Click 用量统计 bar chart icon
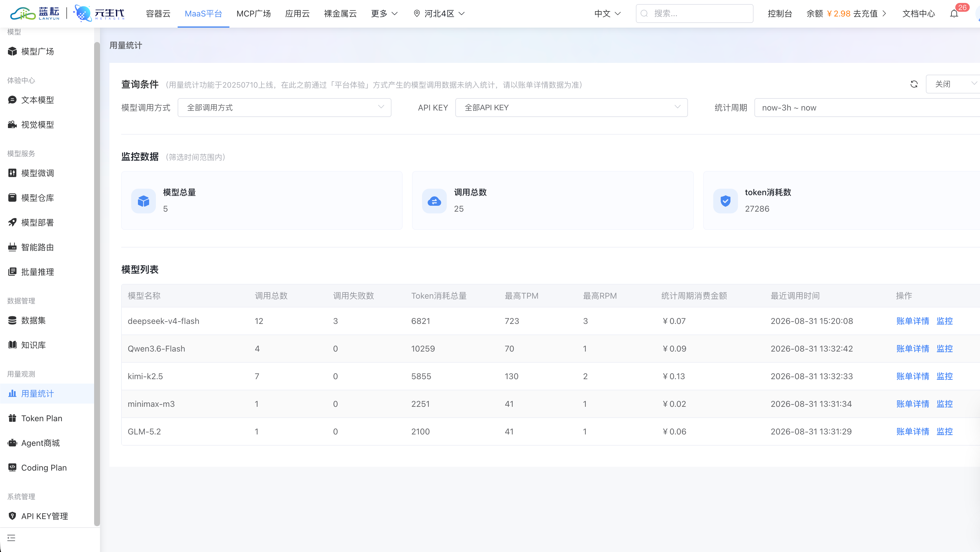The width and height of the screenshot is (980, 552). 12,394
